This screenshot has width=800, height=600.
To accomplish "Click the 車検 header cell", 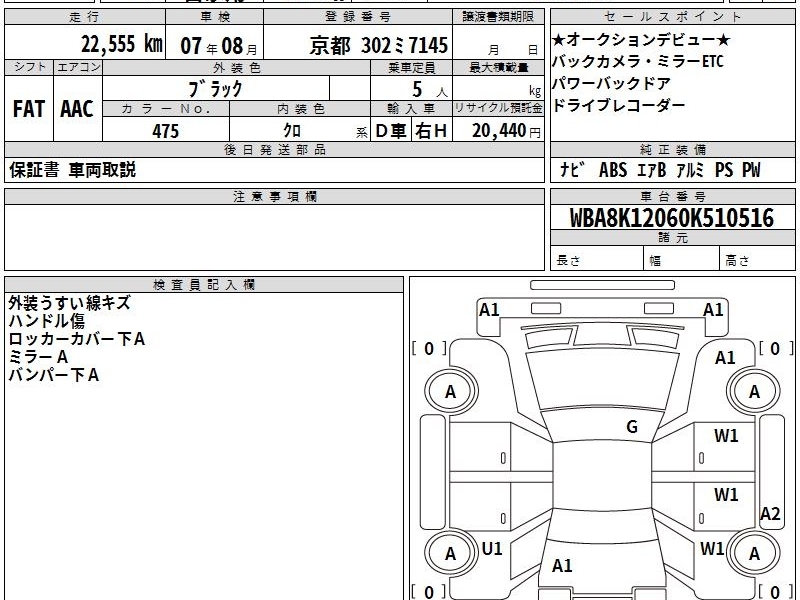I will coord(215,17).
